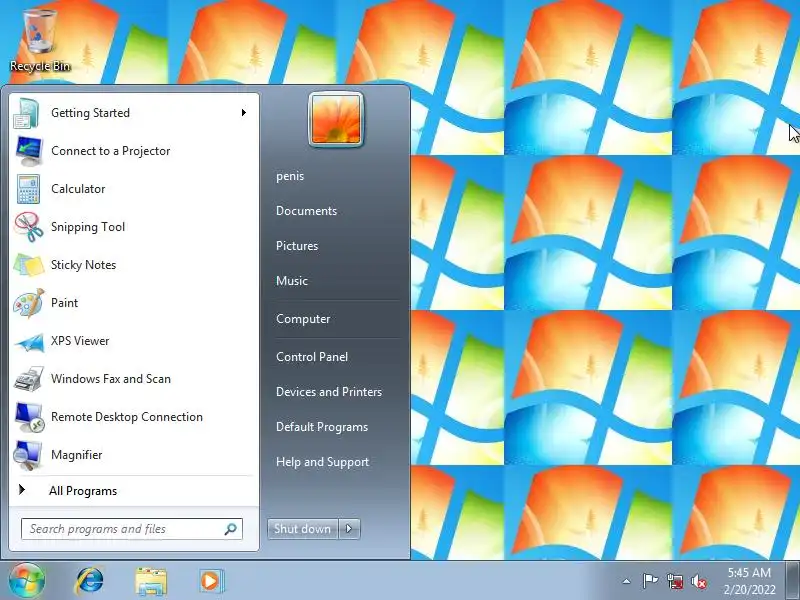Screen dimensions: 800x600
Task: Open Default Programs
Action: tap(322, 427)
